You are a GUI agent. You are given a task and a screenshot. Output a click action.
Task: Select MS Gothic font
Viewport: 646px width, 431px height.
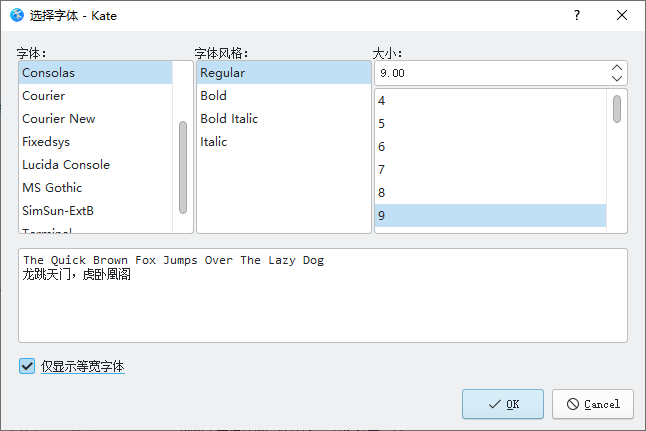[x=52, y=188]
